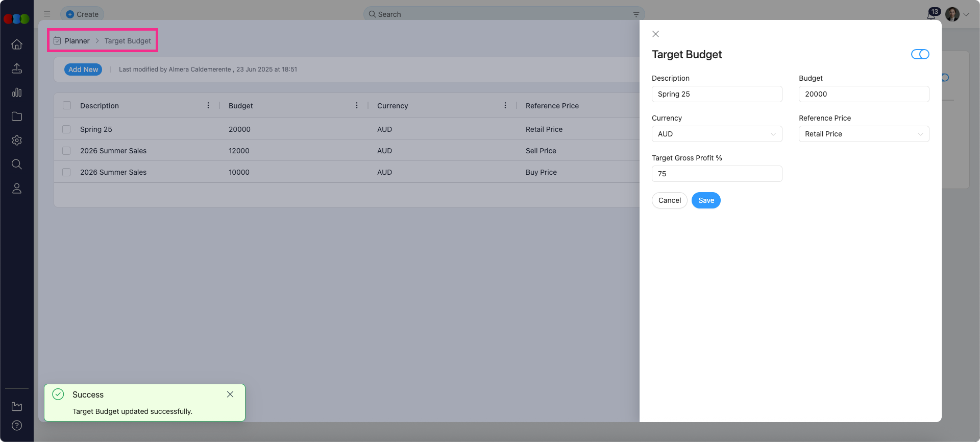Open the hamburger menu at top left
The width and height of the screenshot is (980, 442).
click(x=47, y=14)
